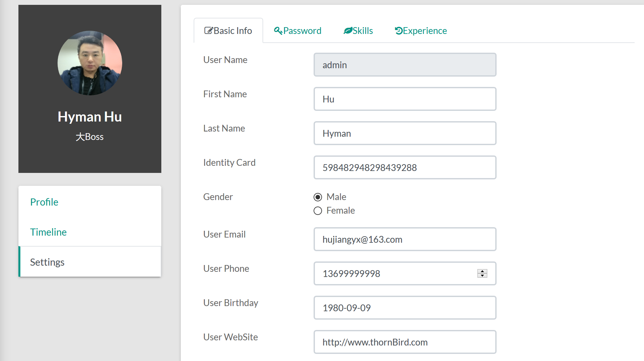Focus the First Name input field
Viewport: 644px width, 361px height.
[405, 99]
